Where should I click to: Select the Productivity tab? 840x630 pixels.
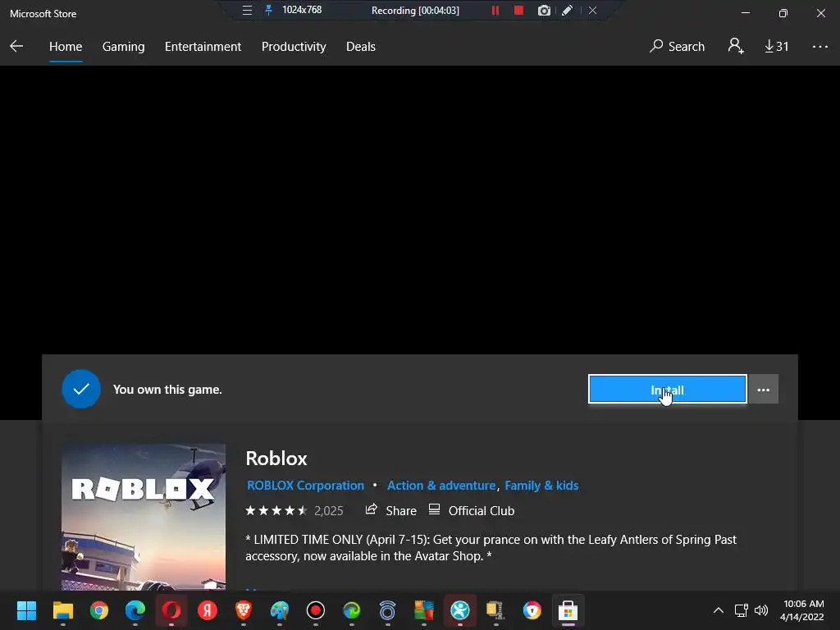(x=294, y=47)
